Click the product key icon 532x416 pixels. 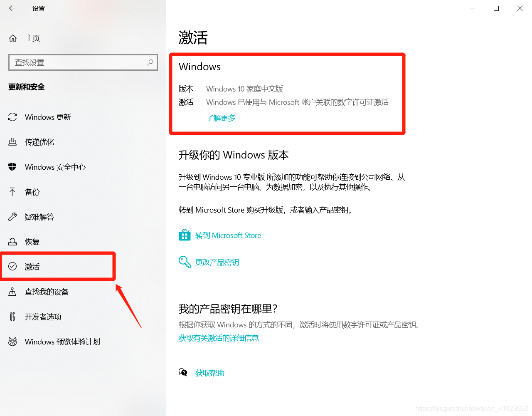[185, 262]
